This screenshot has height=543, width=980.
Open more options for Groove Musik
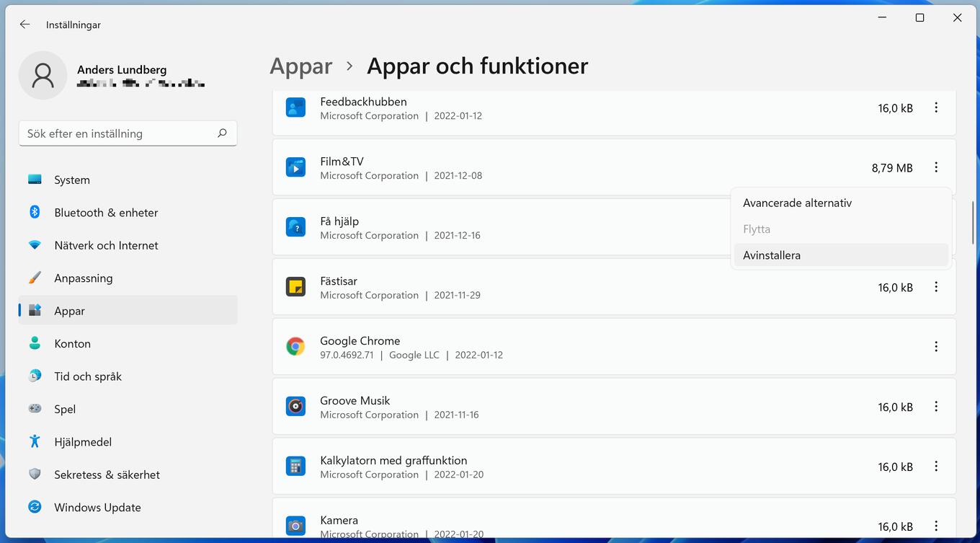pos(936,407)
